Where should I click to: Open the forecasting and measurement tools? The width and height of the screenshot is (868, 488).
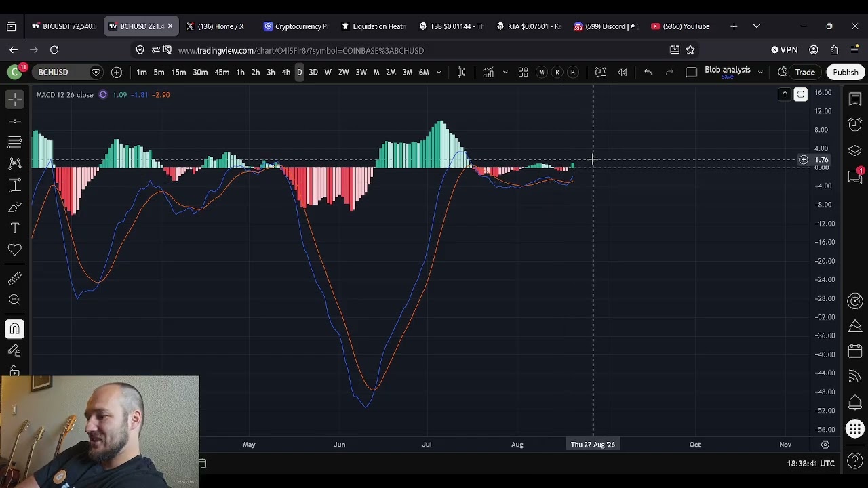pyautogui.click(x=14, y=185)
